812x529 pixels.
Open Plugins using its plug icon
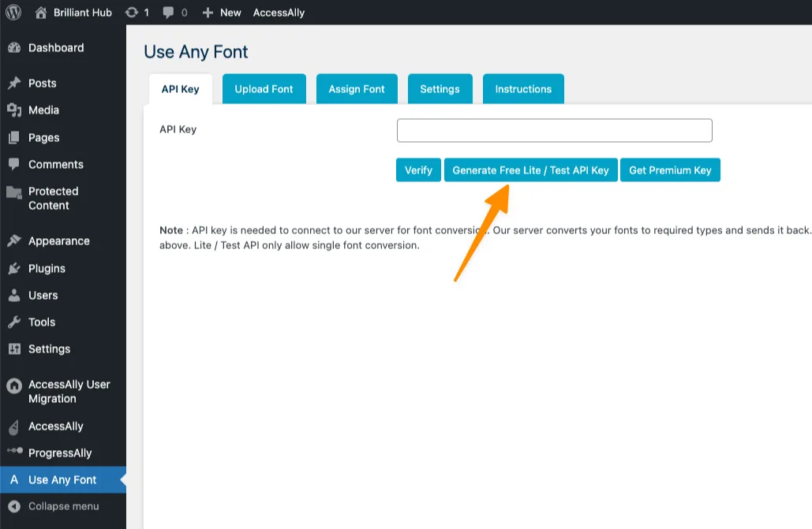coord(17,268)
